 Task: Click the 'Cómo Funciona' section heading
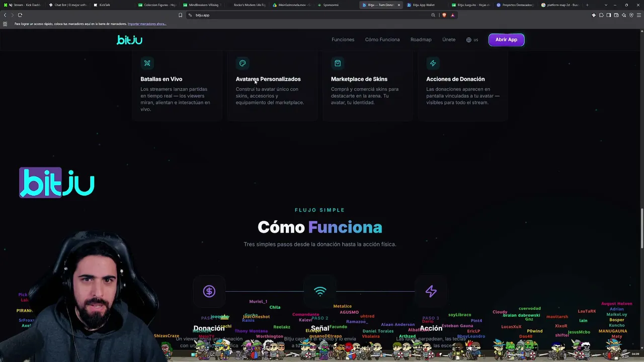click(x=320, y=227)
